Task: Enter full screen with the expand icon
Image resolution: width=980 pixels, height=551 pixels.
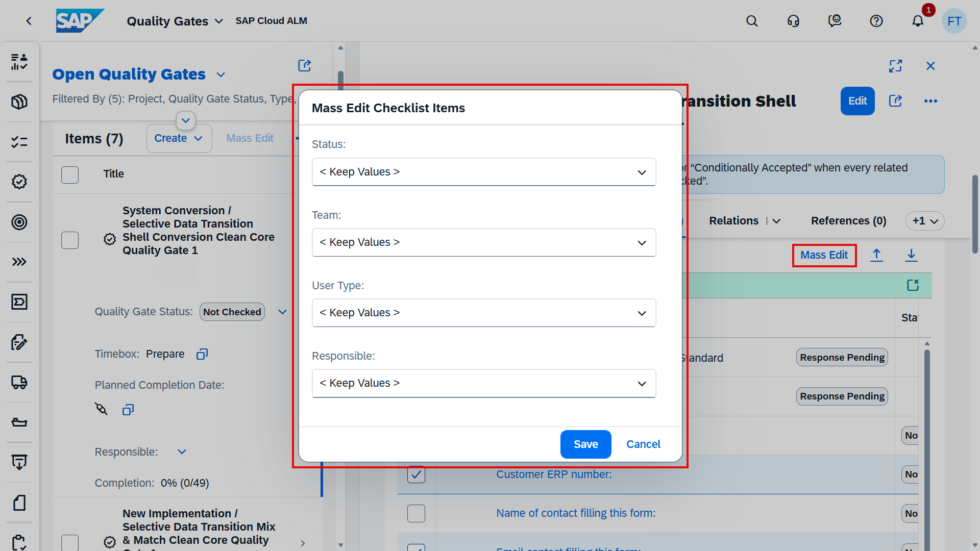Action: click(895, 66)
